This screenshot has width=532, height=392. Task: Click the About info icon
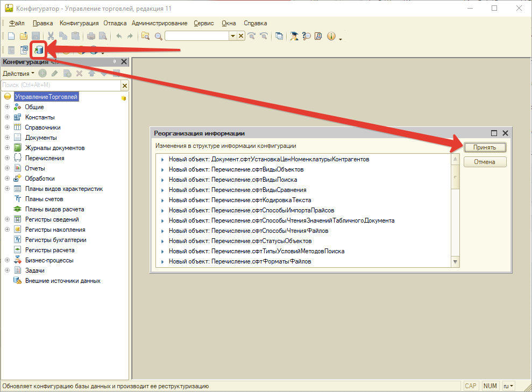click(331, 36)
